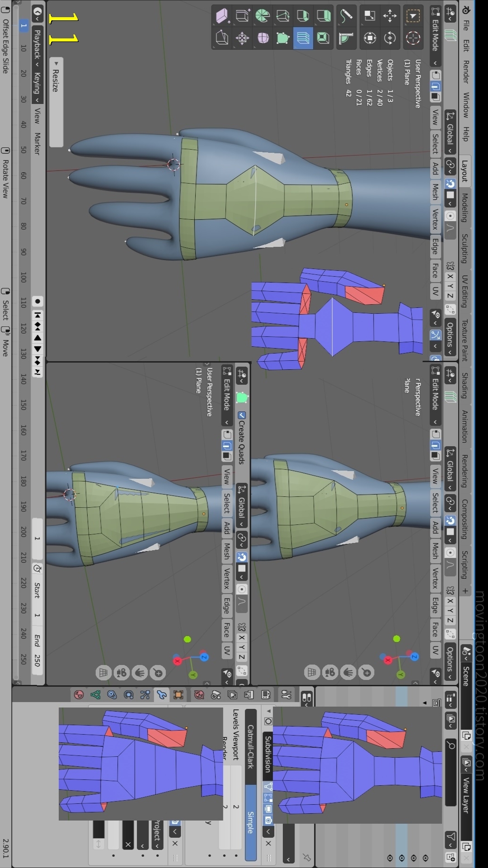Toggle Subdivision modifier render visibility camera icon
488x868 pixels.
pos(268,820)
